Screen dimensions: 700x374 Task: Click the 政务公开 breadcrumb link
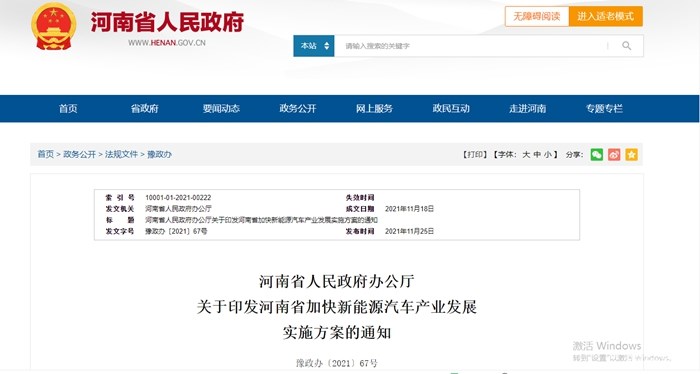coord(79,154)
